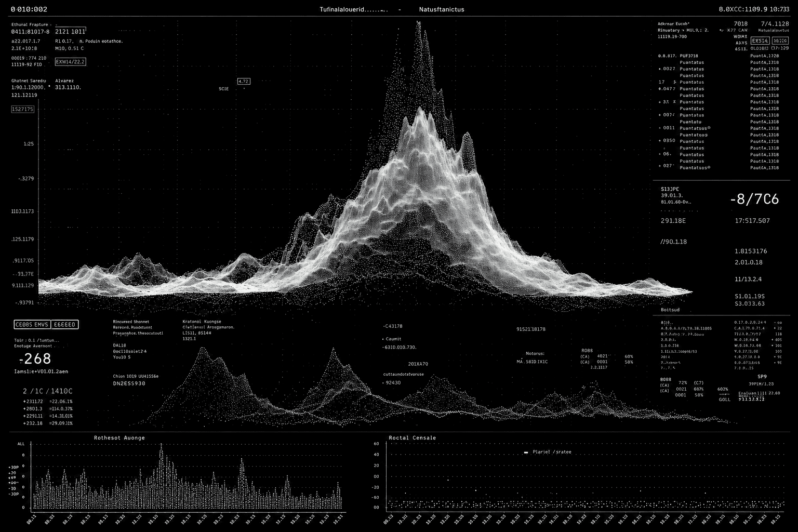Click the -.93791 y-axis label

click(x=24, y=302)
